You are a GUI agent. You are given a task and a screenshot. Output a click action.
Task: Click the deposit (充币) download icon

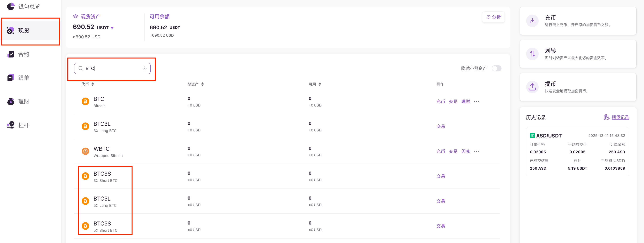tap(532, 21)
